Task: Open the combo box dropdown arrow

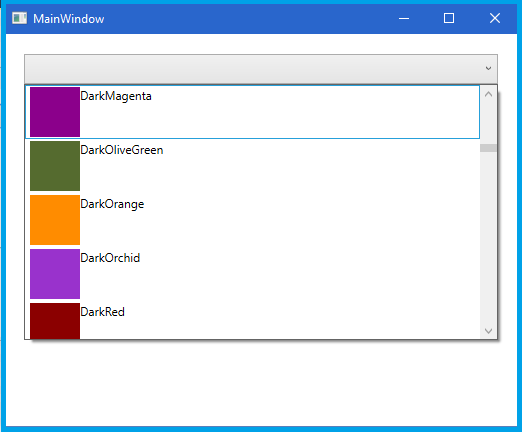Action: [x=488, y=68]
